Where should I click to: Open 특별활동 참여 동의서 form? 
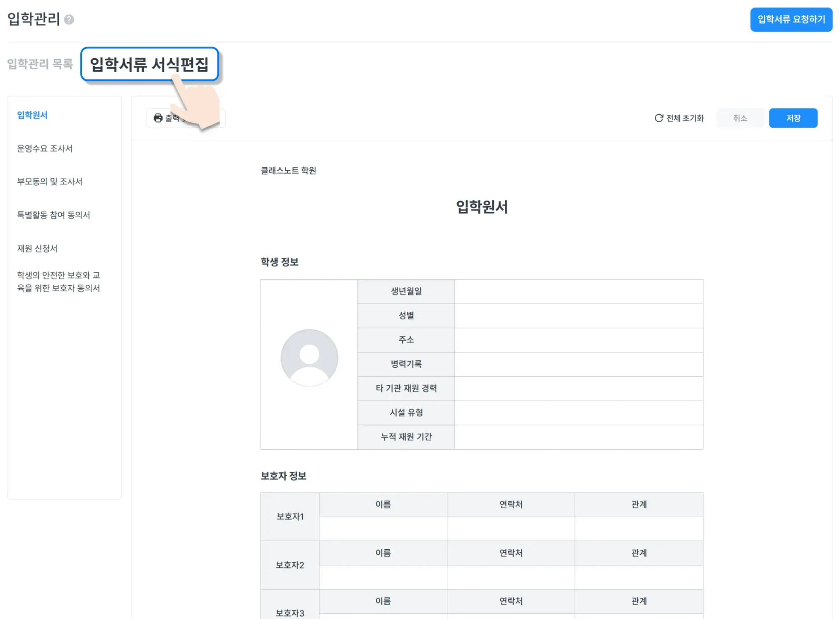53,215
